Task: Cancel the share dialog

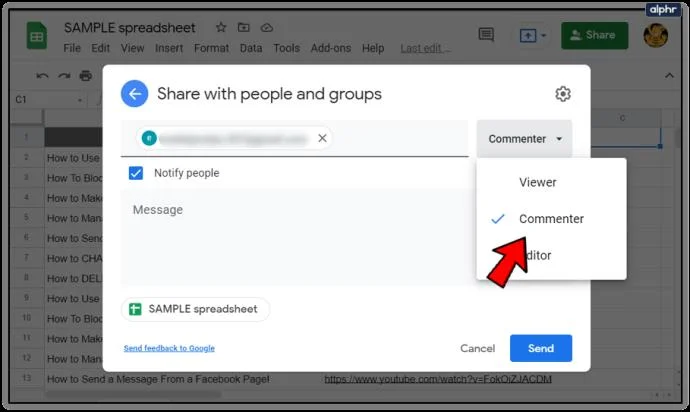Action: tap(477, 348)
